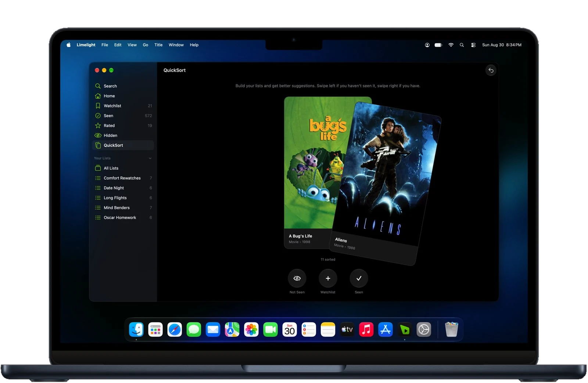Open the Window menu

coord(176,45)
